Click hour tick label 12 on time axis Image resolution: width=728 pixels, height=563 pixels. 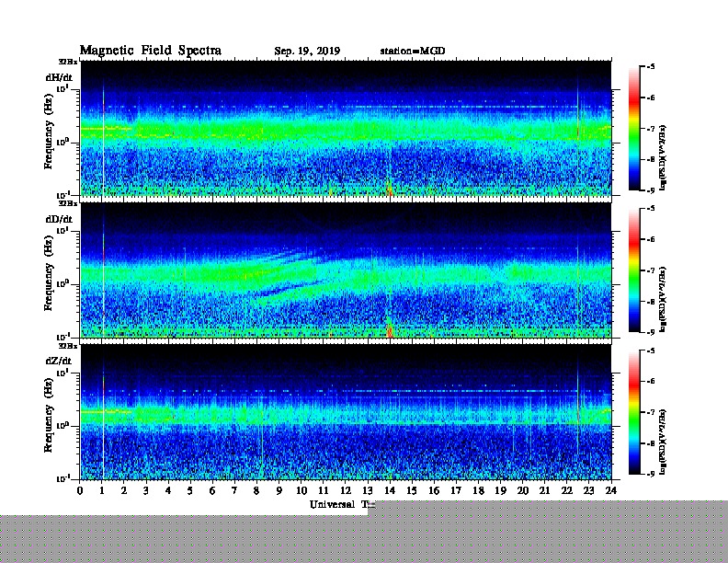(346, 490)
